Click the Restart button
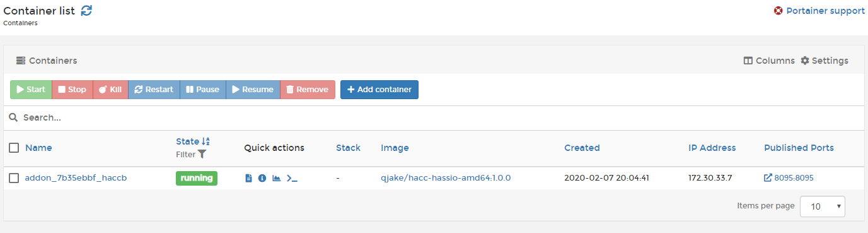Screen dimensions: 868x233 pos(154,90)
